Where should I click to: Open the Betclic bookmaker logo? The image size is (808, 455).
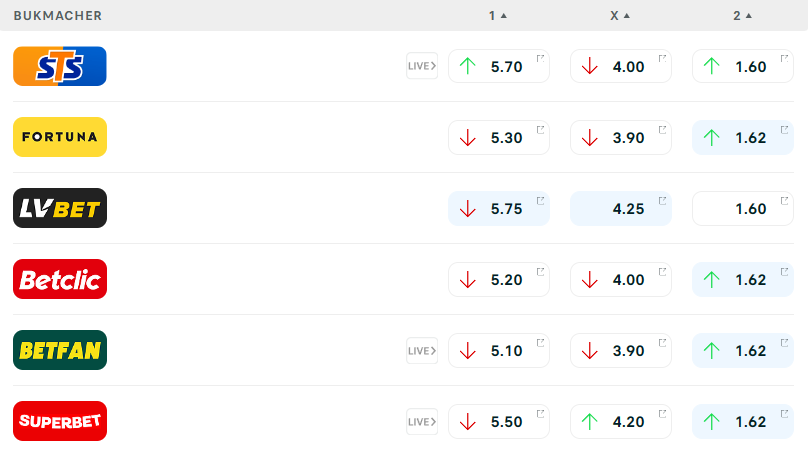(60, 279)
